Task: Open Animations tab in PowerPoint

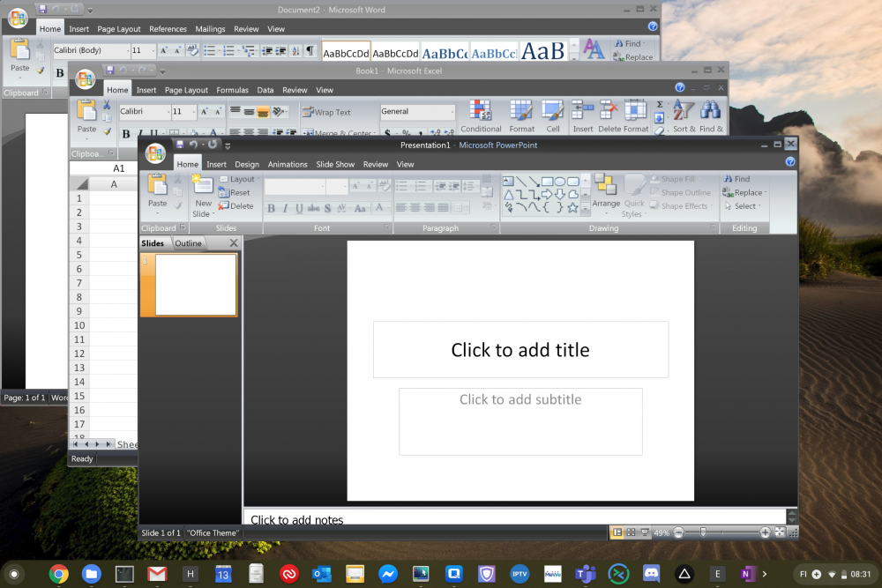Action: point(288,164)
